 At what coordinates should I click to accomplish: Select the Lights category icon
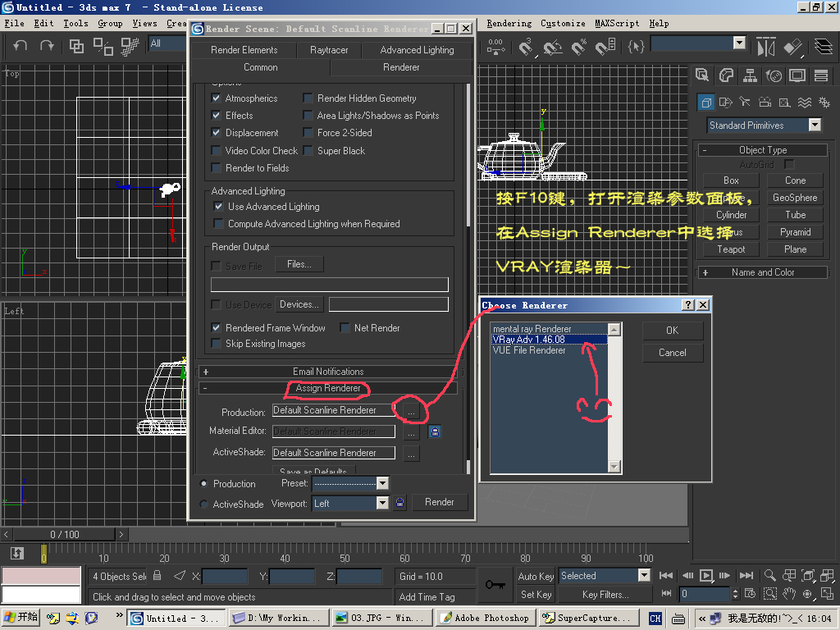coord(745,102)
